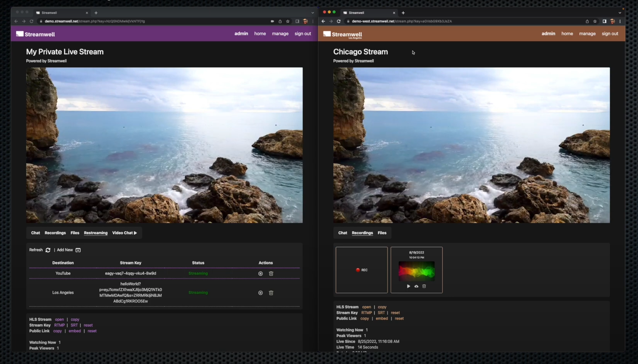
Task: Stop the YouTube restream
Action: click(x=260, y=273)
